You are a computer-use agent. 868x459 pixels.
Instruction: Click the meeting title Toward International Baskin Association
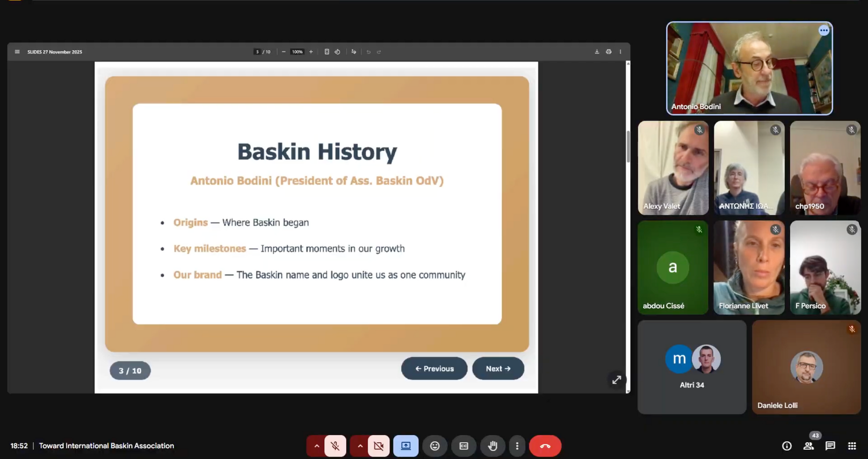[x=106, y=446]
